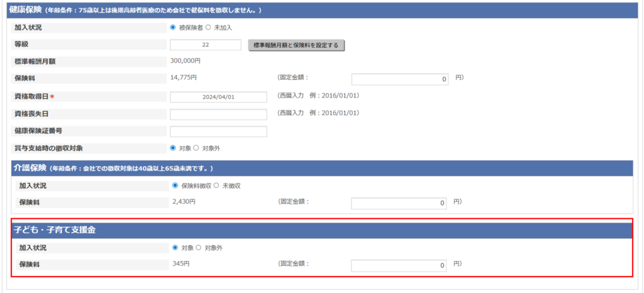Focus the 介護保険 固定金額 input field
The height and width of the screenshot is (293, 644).
click(x=399, y=203)
